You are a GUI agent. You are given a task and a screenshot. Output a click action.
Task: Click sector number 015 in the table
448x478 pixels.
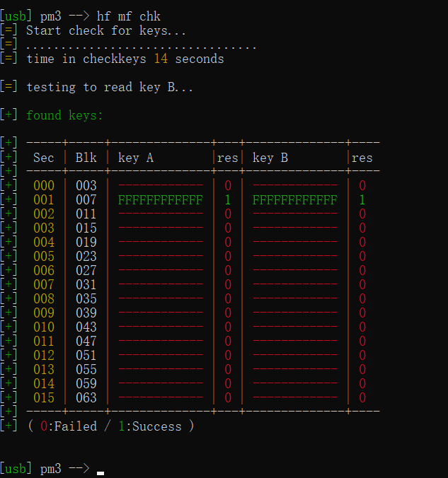click(43, 398)
